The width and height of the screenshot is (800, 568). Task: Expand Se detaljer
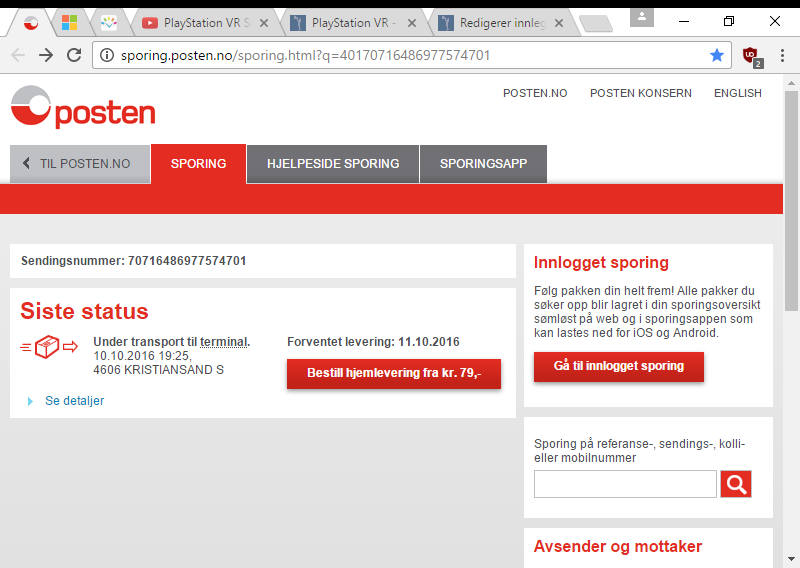[x=74, y=401]
